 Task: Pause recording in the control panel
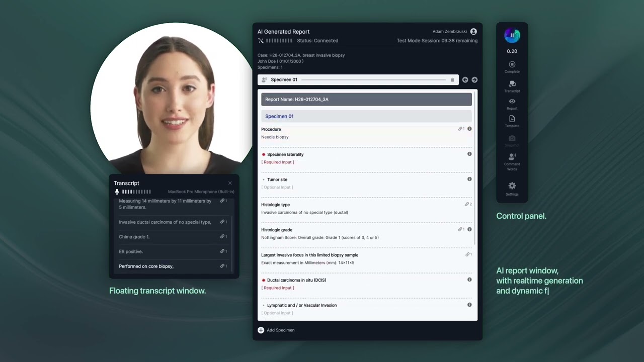pos(512,35)
